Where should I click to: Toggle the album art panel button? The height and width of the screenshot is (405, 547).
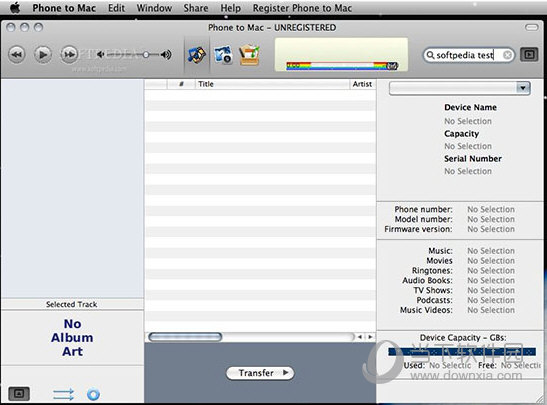tap(19, 394)
